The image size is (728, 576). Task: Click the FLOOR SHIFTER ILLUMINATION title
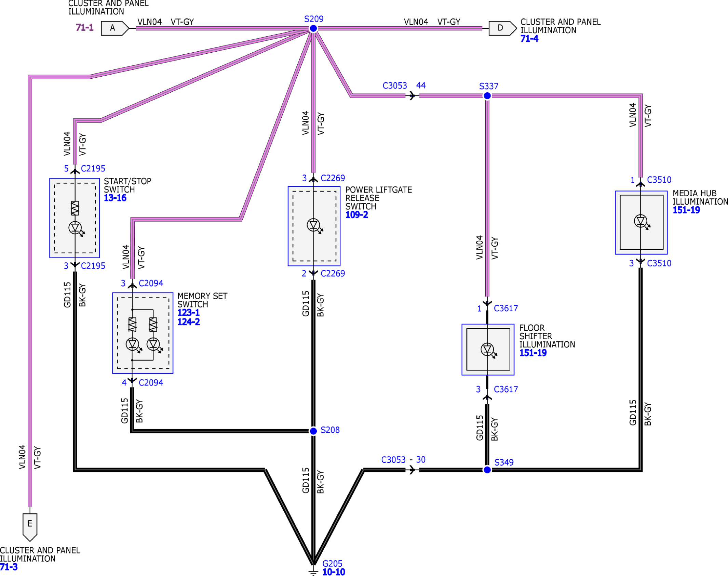tap(547, 336)
